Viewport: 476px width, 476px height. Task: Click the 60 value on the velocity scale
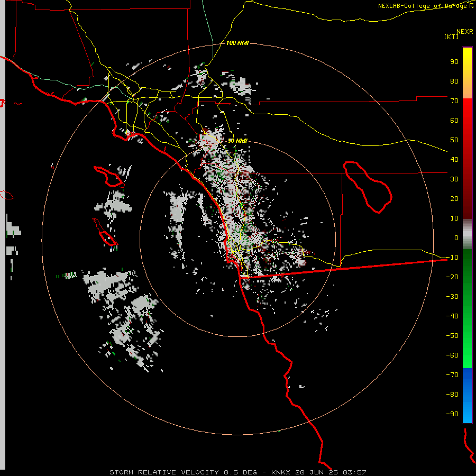click(x=454, y=121)
